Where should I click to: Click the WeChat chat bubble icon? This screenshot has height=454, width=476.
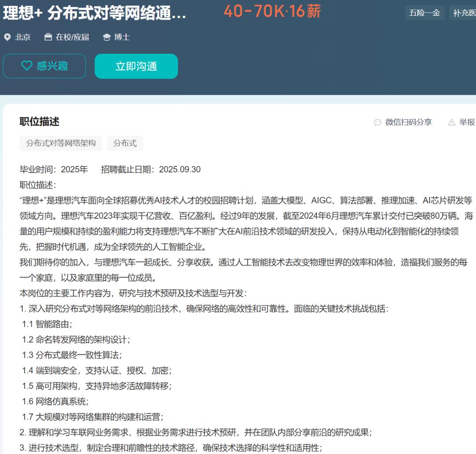(x=377, y=122)
